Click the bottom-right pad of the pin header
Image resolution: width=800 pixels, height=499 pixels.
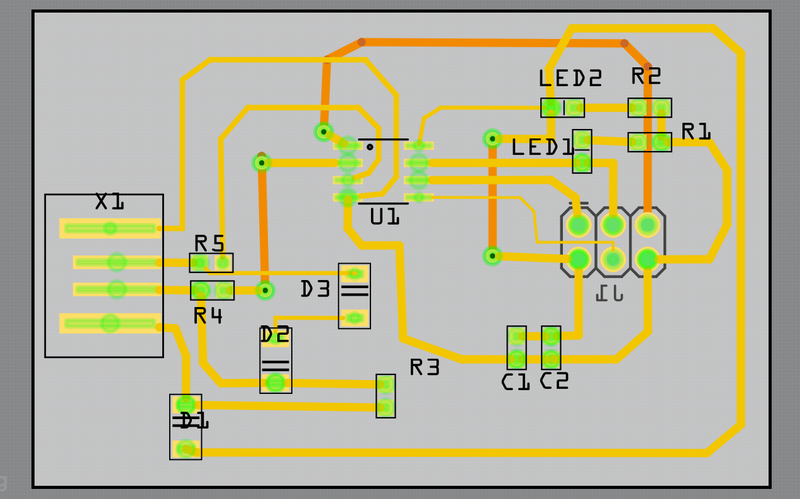[x=647, y=259]
